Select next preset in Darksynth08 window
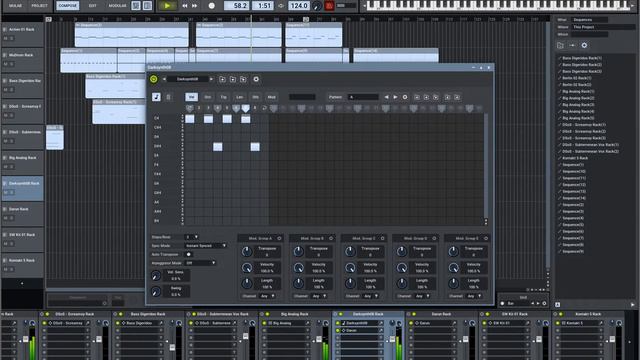The width and height of the screenshot is (640, 360). (x=211, y=79)
